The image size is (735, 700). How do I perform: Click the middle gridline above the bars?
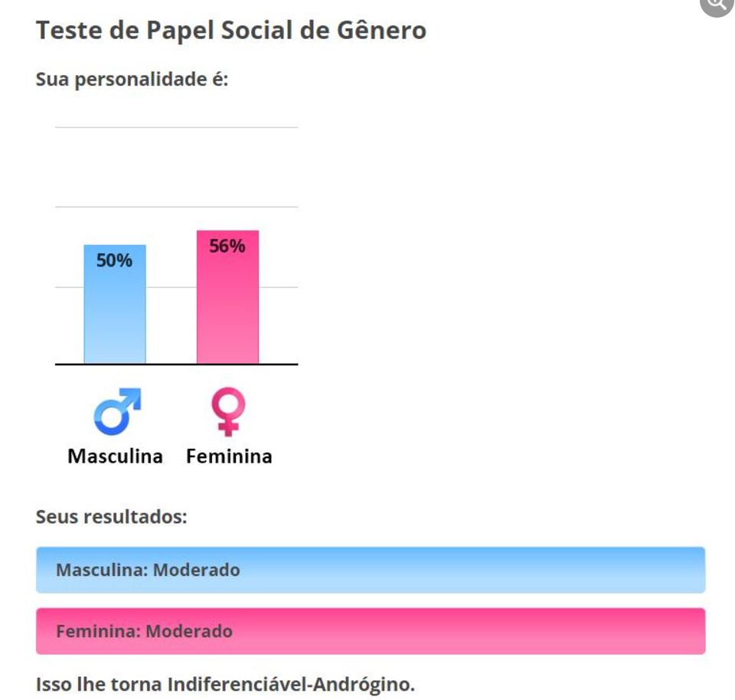tap(177, 207)
